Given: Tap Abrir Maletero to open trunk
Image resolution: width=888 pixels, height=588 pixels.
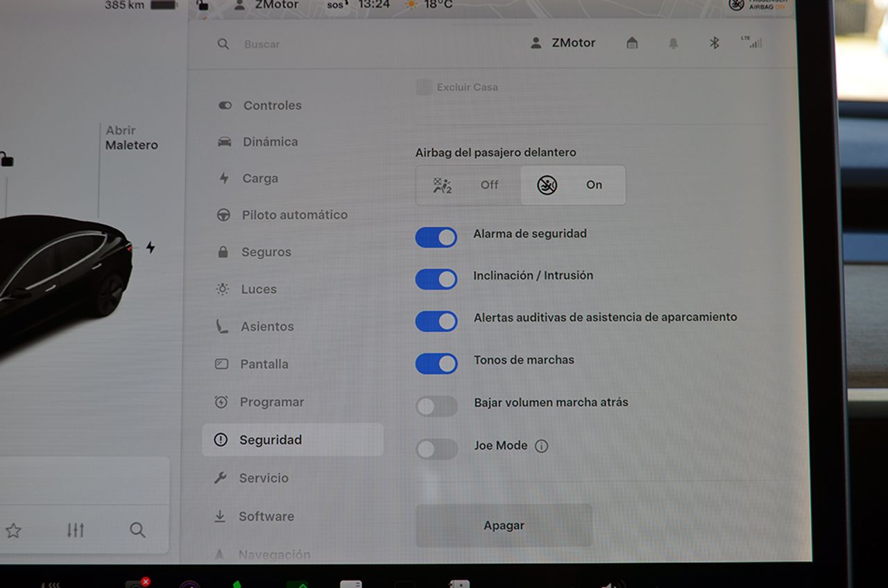Looking at the screenshot, I should (131, 138).
